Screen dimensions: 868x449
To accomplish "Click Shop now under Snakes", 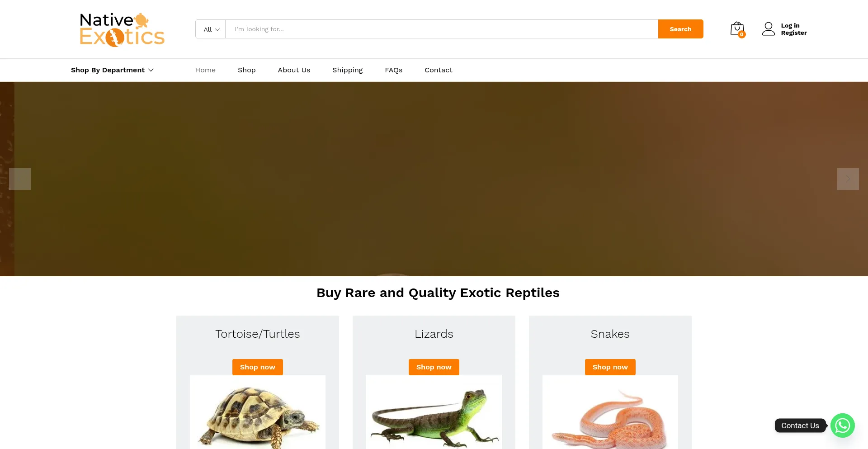I will (610, 367).
